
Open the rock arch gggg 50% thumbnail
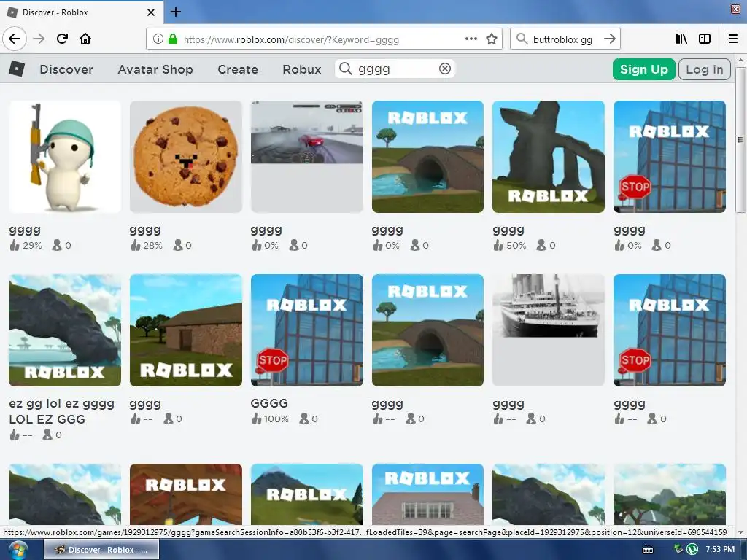coord(549,157)
